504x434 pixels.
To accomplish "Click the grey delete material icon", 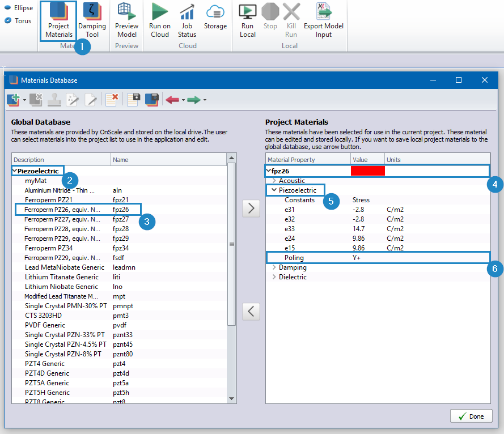I will pyautogui.click(x=36, y=100).
